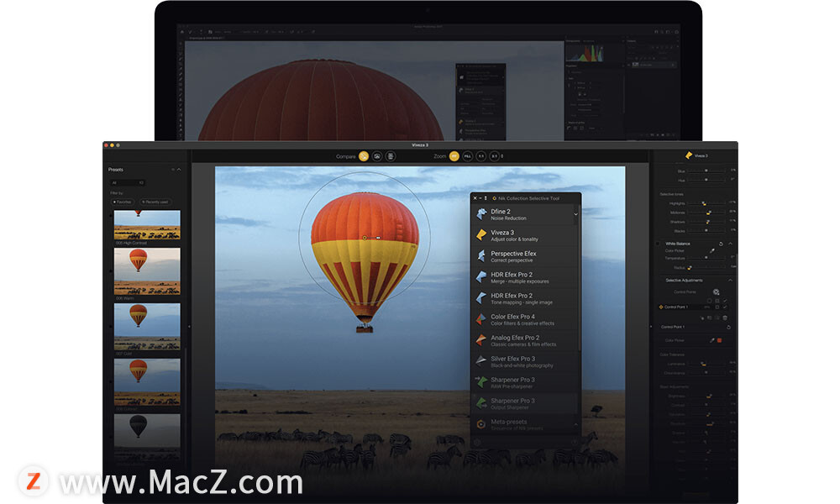Viewport: 840px width, 504px height.
Task: Switch to side-by-side compare mode
Action: pyautogui.click(x=391, y=156)
